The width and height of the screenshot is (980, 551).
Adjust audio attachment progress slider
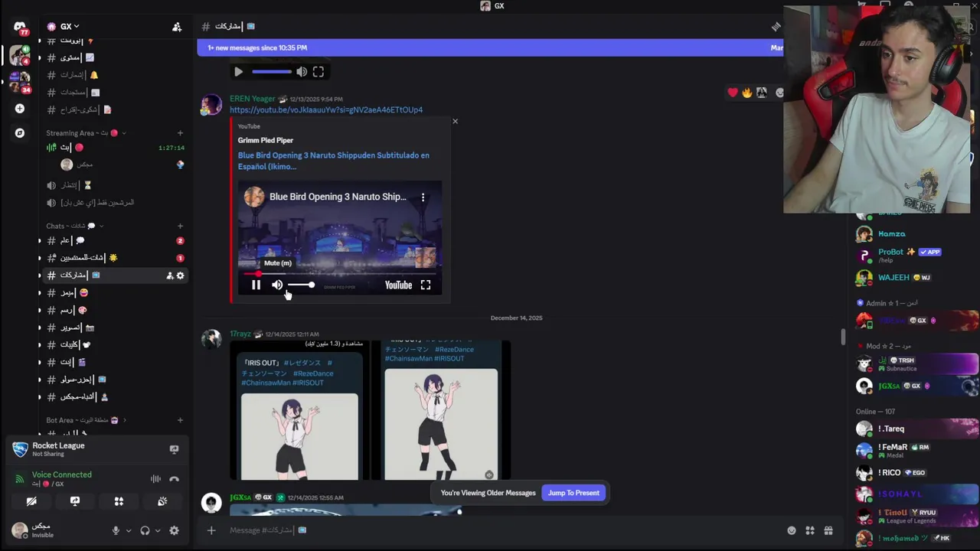(272, 72)
